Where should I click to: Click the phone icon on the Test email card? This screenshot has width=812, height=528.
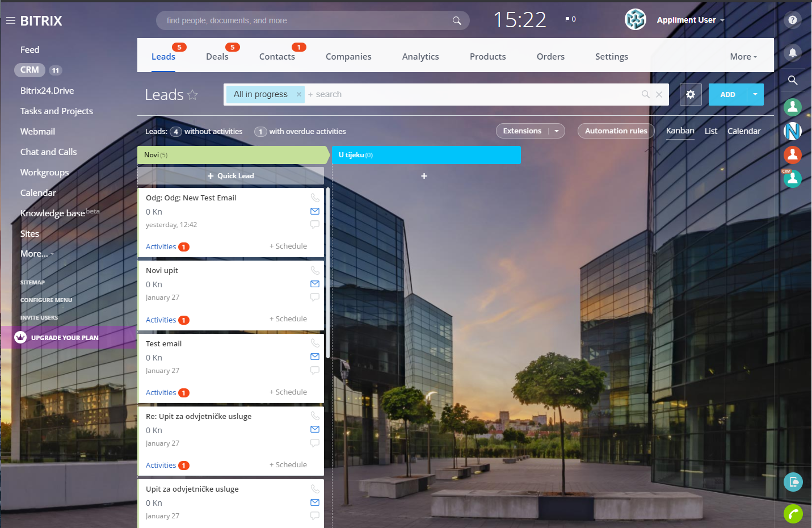[315, 343]
